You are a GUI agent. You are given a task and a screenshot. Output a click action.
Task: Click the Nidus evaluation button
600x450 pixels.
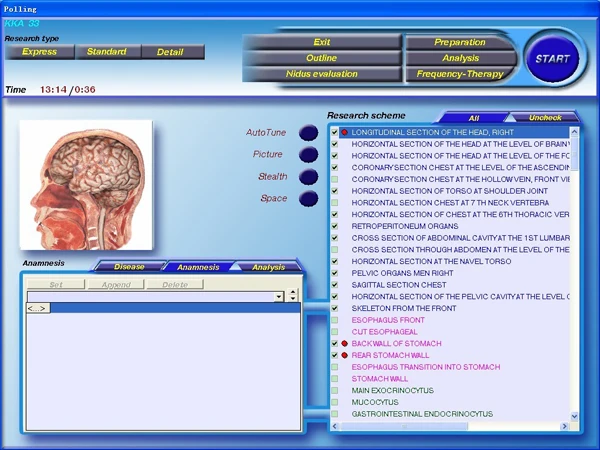click(321, 74)
